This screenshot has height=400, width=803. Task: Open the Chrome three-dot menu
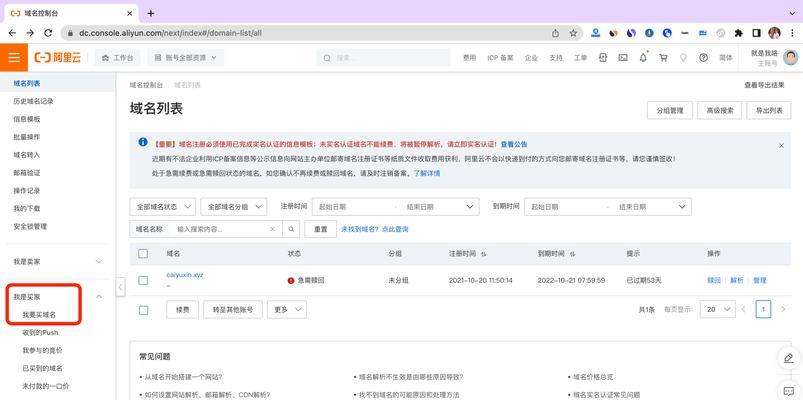(792, 33)
